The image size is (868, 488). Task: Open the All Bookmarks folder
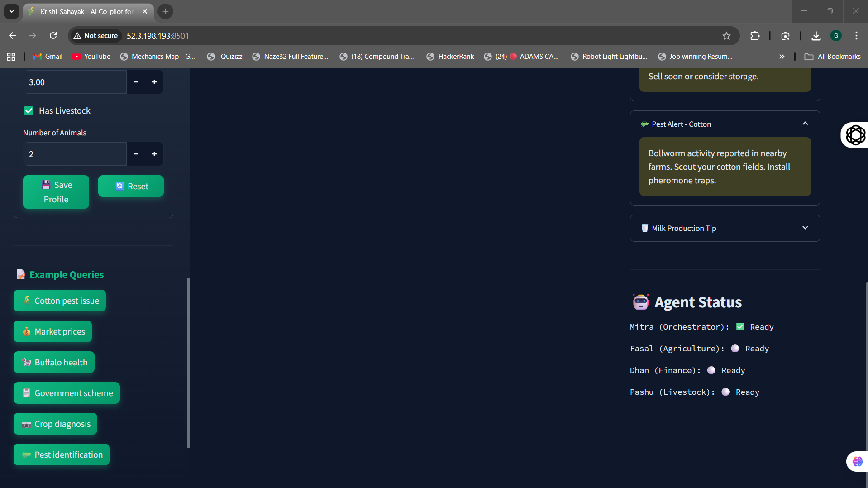[833, 57]
